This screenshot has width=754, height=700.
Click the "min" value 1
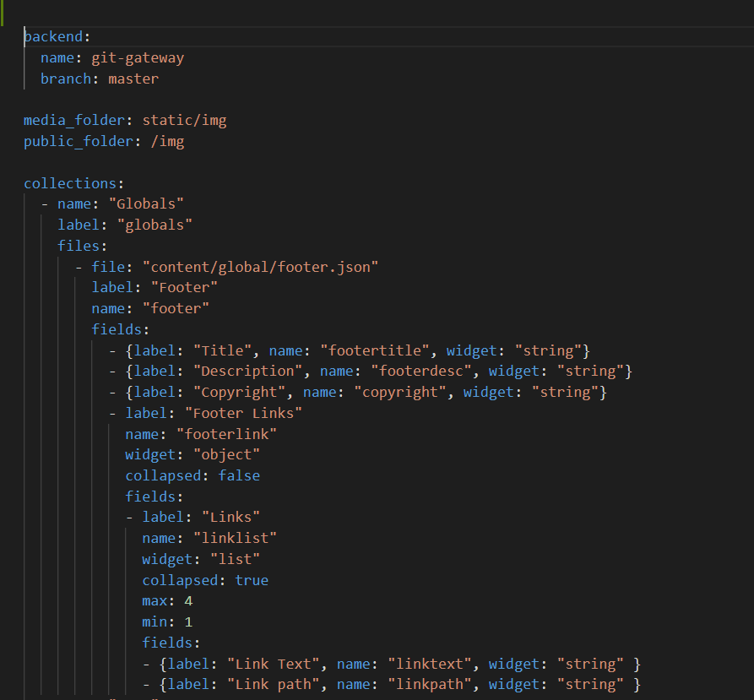tap(188, 622)
